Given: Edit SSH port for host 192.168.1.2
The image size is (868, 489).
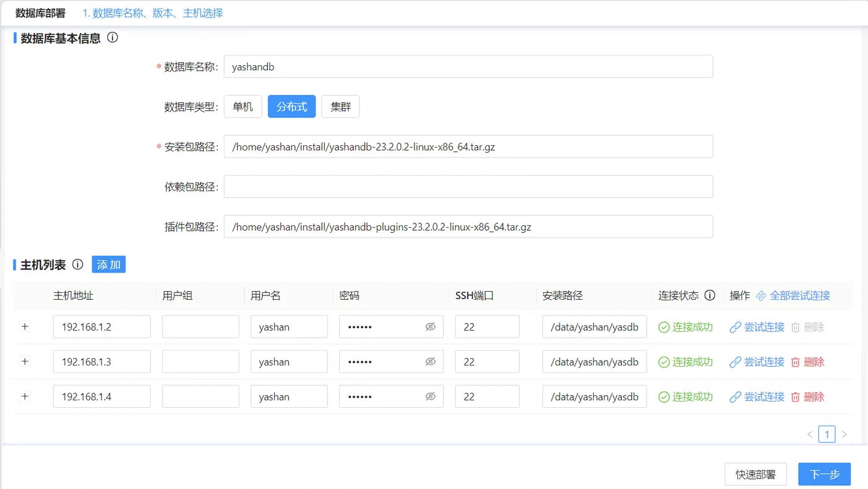Looking at the screenshot, I should pos(487,327).
